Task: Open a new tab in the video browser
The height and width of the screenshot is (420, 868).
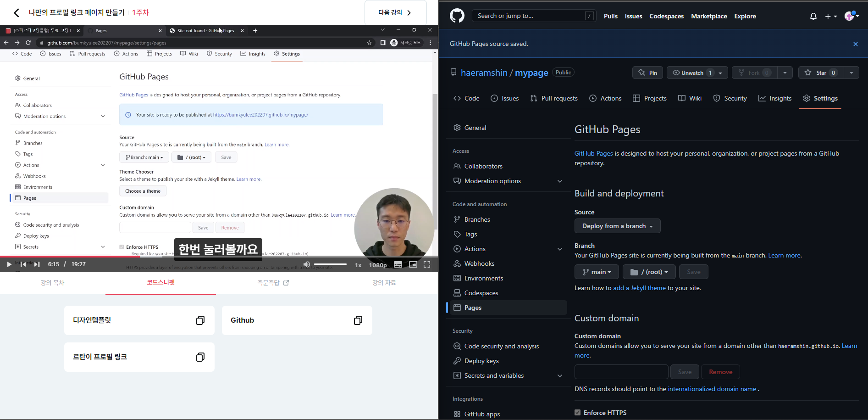Action: tap(255, 31)
